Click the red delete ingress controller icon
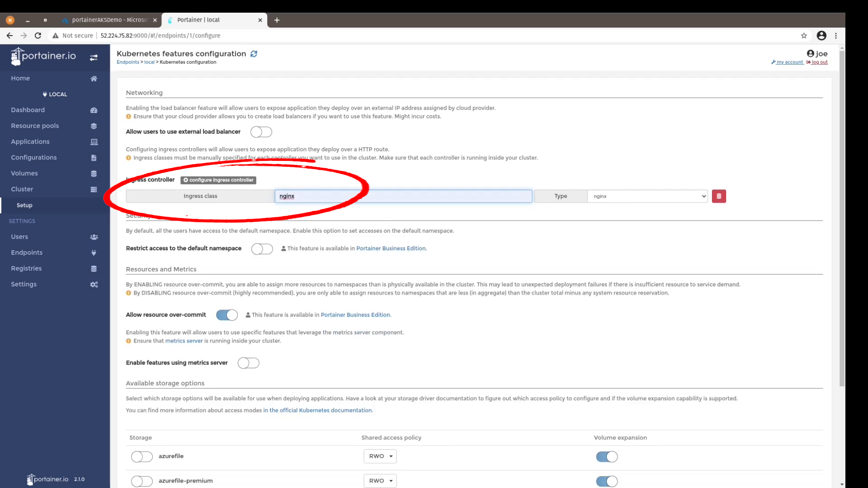This screenshot has height=488, width=868. [x=718, y=196]
